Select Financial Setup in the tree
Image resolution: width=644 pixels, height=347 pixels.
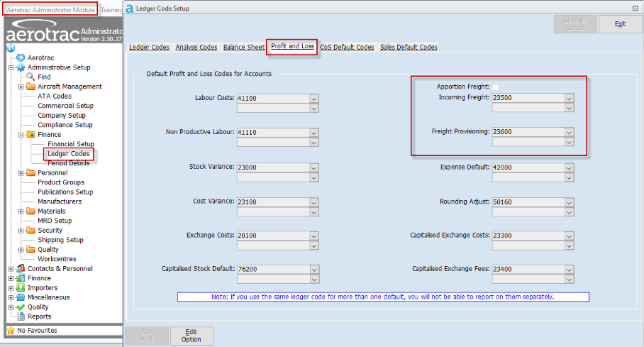point(71,144)
